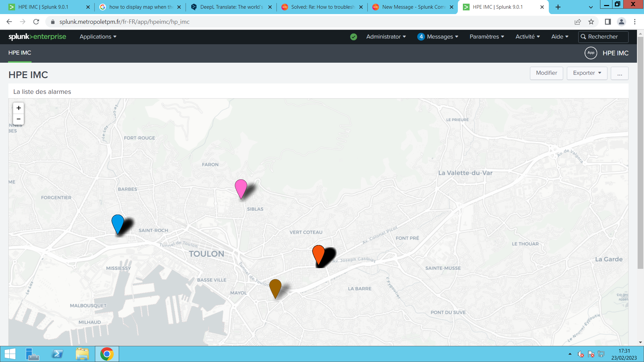
Task: Open the more actions ellipsis button
Action: [620, 73]
